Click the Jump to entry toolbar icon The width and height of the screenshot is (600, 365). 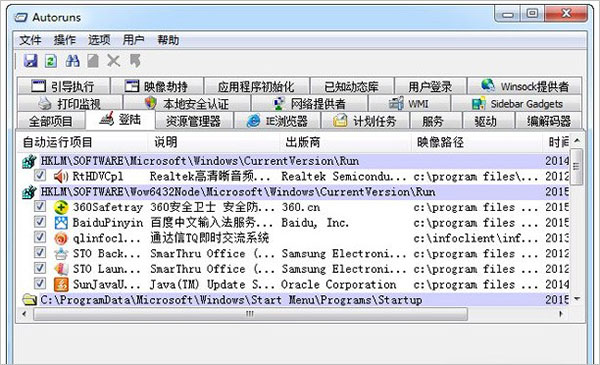tap(135, 61)
